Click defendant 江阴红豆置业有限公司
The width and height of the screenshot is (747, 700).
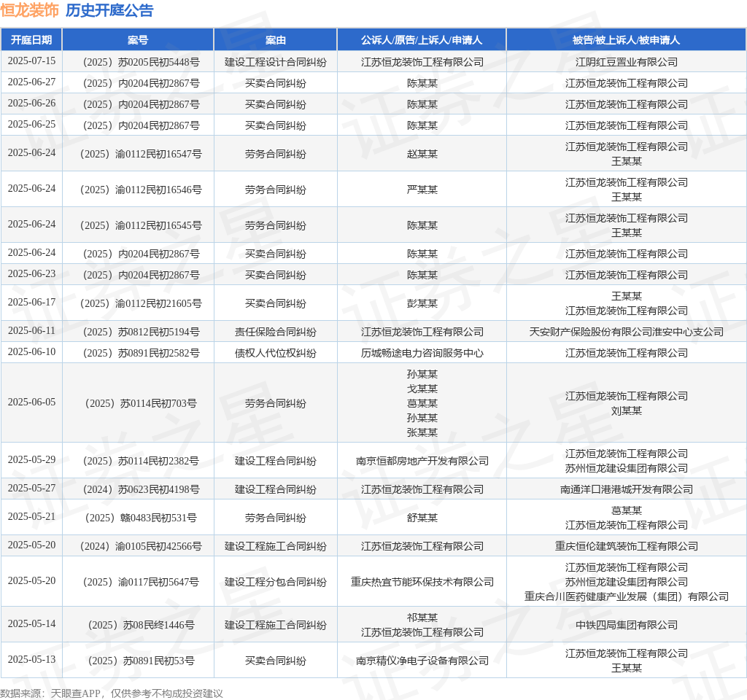(x=626, y=62)
